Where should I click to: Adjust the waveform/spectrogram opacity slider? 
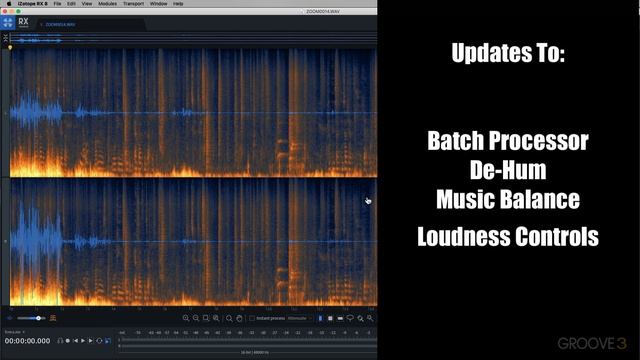pos(31,318)
